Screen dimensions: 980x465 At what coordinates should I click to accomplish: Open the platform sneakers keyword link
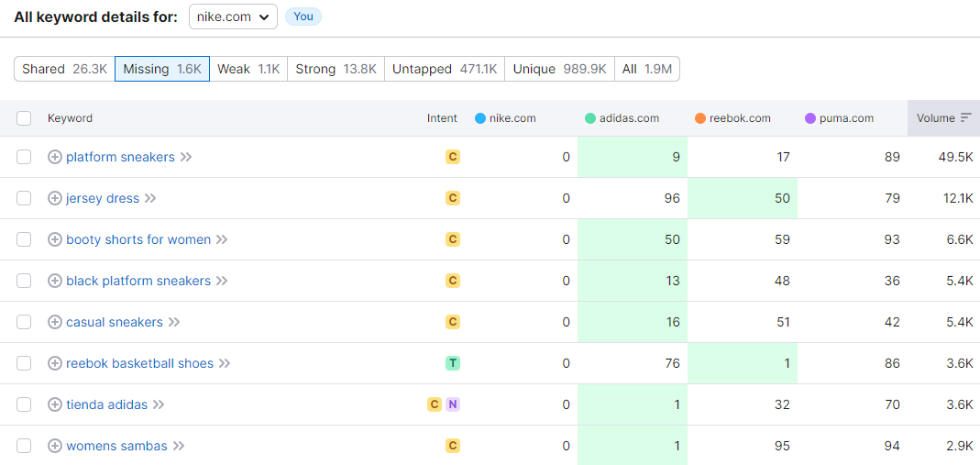click(x=121, y=157)
